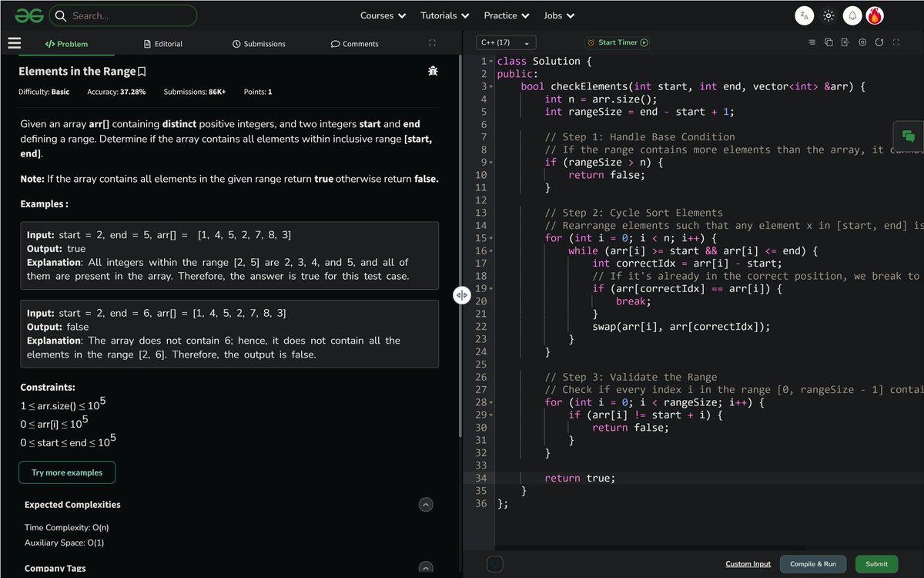The width and height of the screenshot is (924, 578).
Task: Fold the for loop at line 15
Action: click(491, 238)
